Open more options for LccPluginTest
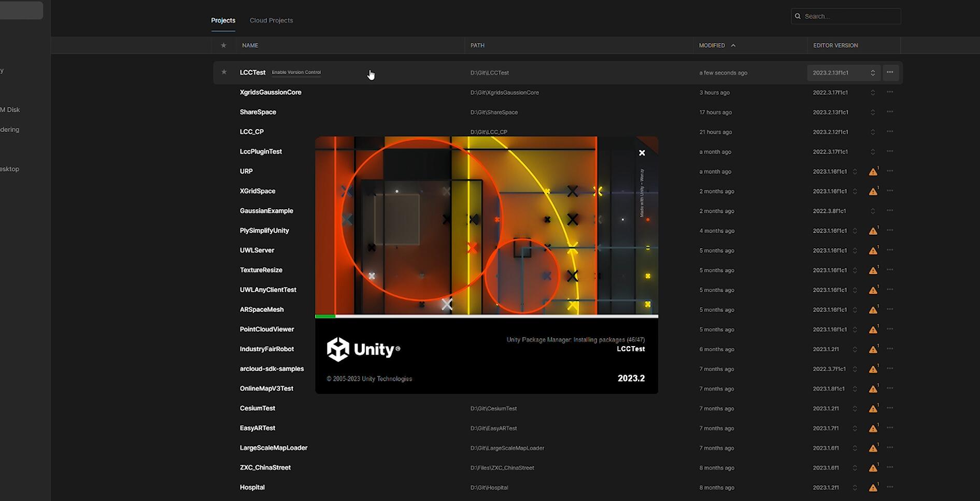This screenshot has height=501, width=980. (890, 151)
